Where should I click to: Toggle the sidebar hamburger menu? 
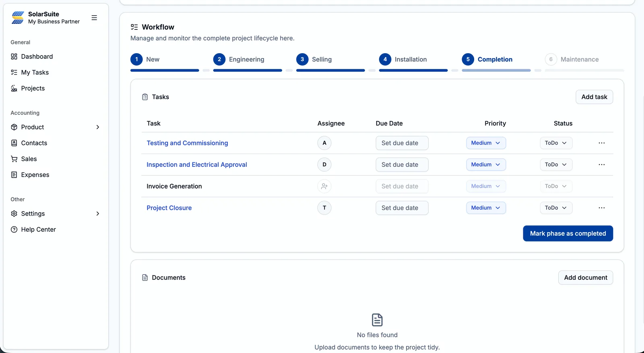coord(94,18)
